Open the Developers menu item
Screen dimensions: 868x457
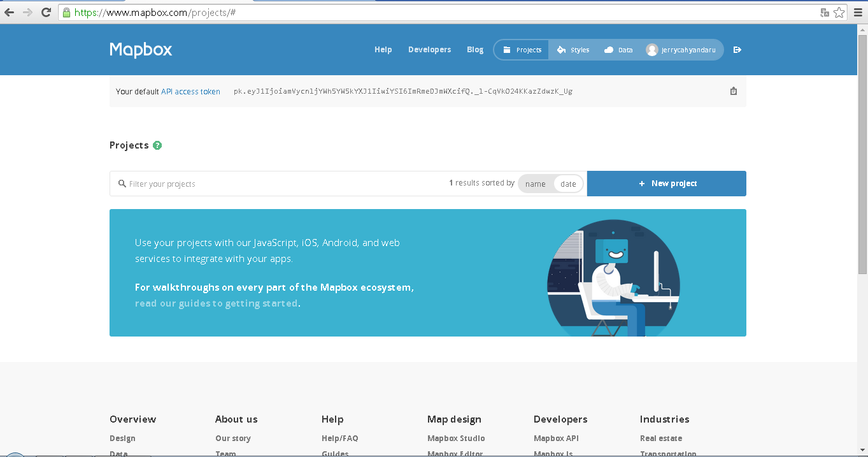(x=430, y=50)
